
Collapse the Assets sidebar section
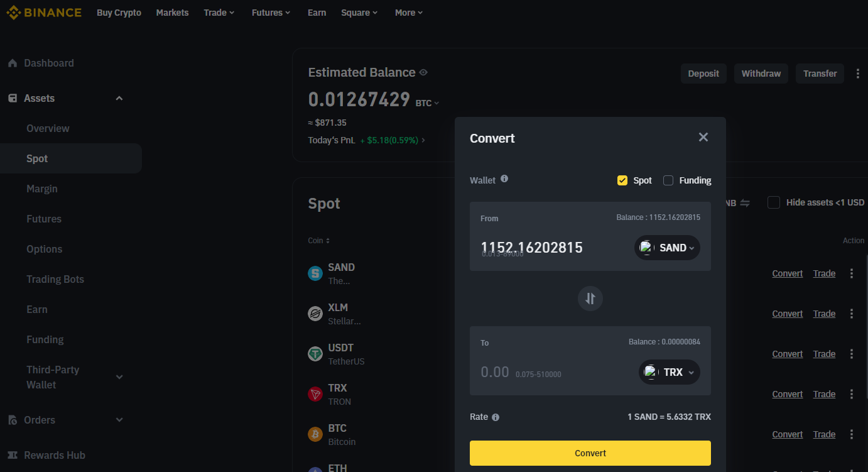pos(119,98)
